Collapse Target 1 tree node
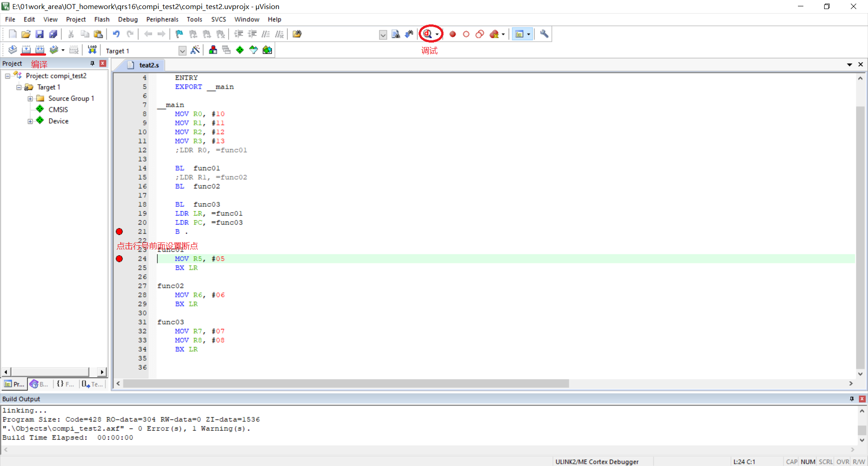The width and height of the screenshot is (868, 466). [x=19, y=87]
